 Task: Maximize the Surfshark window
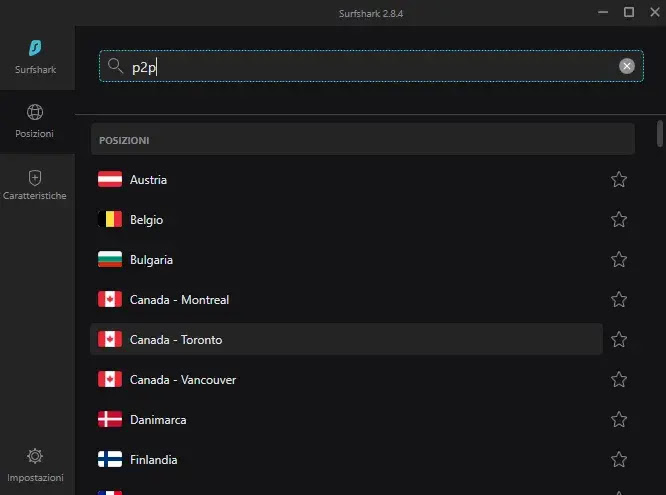coord(629,12)
